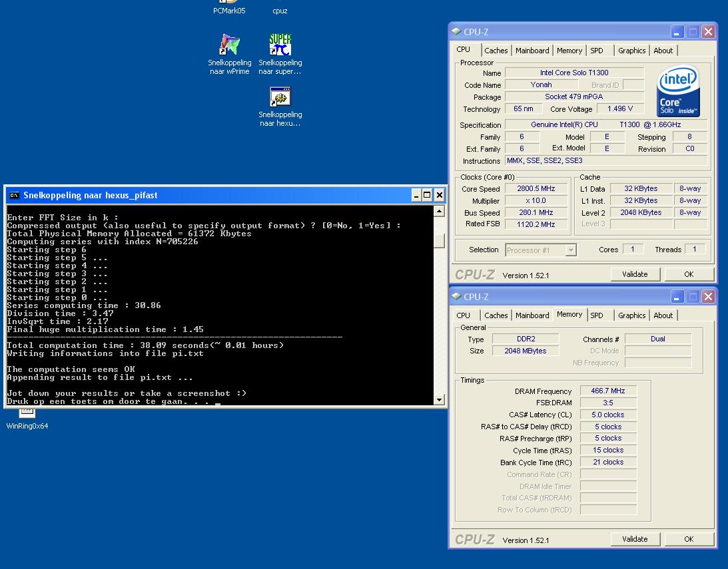Open About tab in bottom CPU-Z window
Screen dimensions: 728x569
663,315
